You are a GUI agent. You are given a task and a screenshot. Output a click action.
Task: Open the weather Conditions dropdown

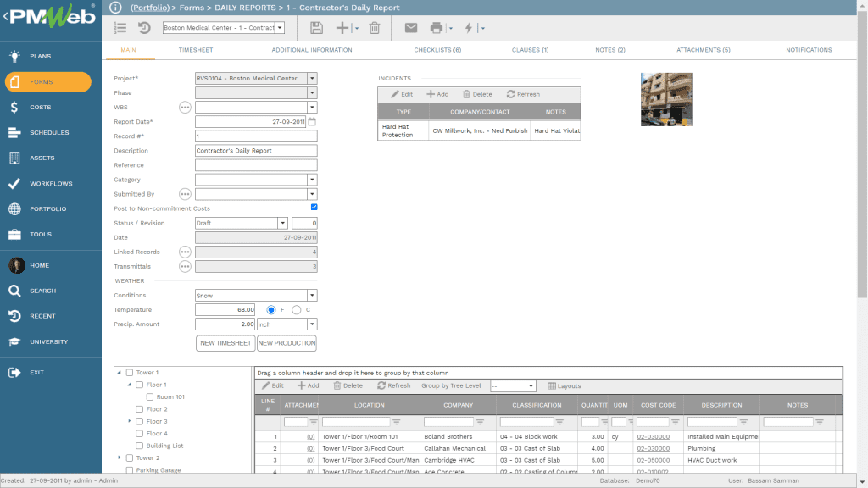coord(312,296)
